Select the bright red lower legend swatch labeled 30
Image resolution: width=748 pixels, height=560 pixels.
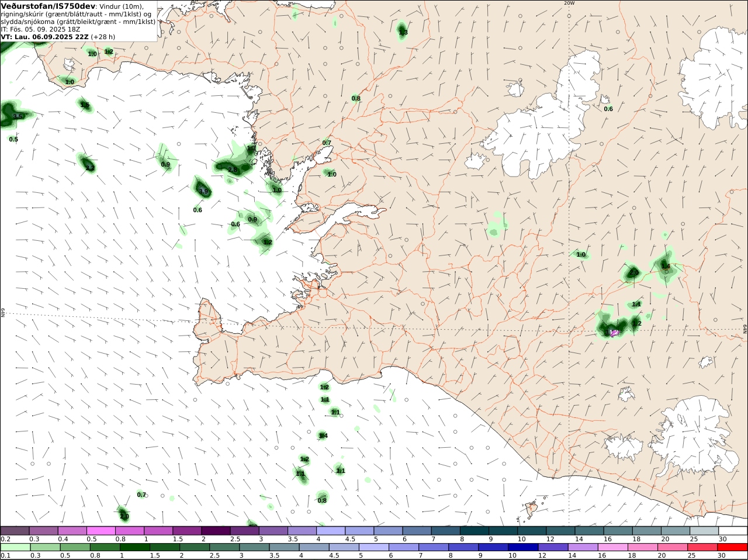click(732, 547)
